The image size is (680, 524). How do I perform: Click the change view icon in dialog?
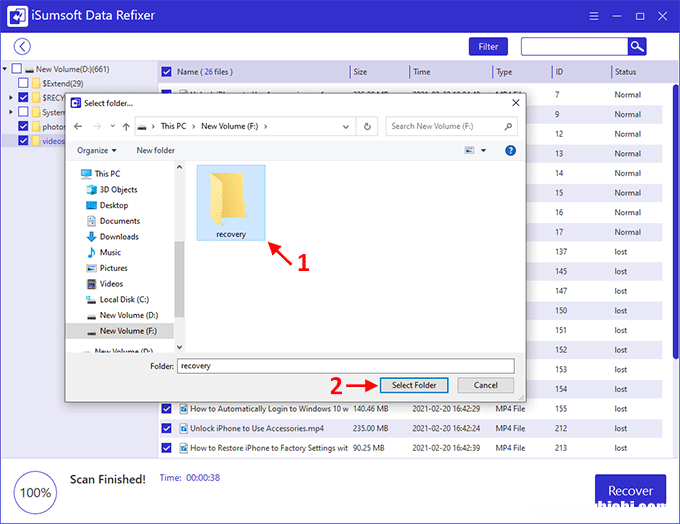pyautogui.click(x=469, y=151)
